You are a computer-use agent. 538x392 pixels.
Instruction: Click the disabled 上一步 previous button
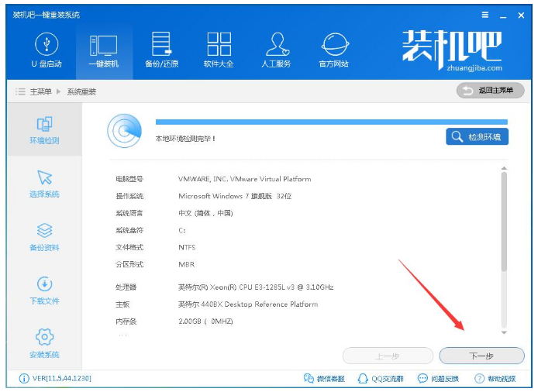388,356
